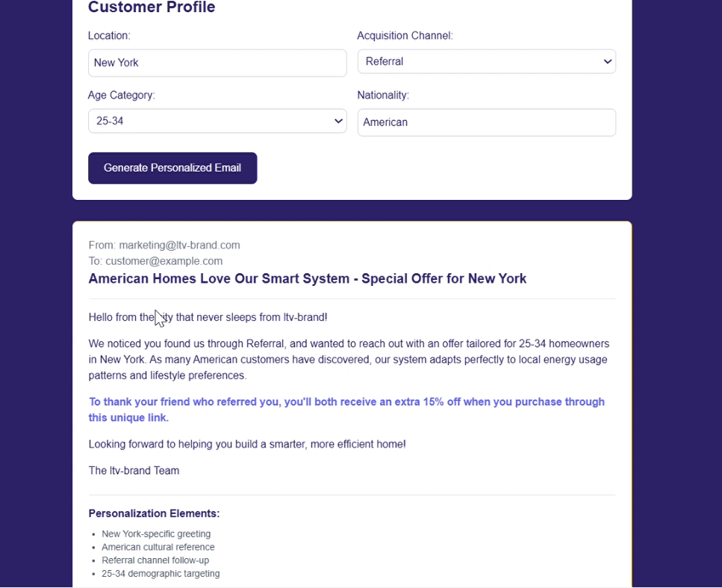Click the From marketing@ltv-brand.com sender line
Viewport: 722px width, 588px height.
pyautogui.click(x=164, y=245)
